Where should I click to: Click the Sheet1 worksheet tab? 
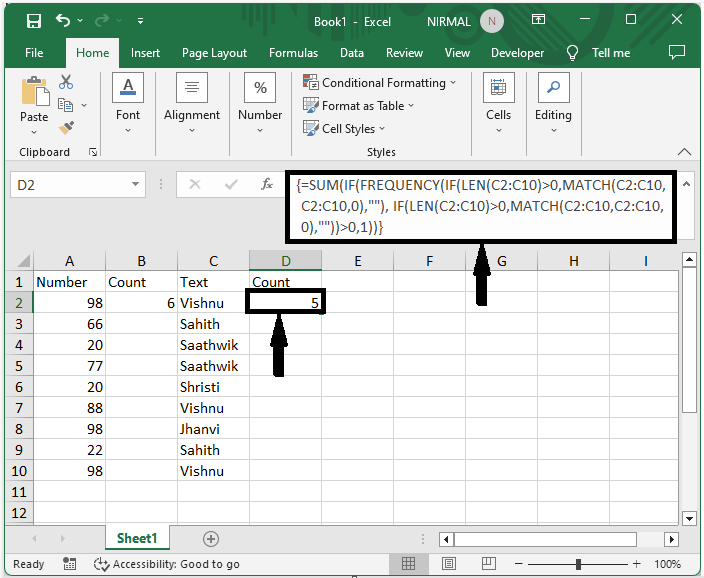(x=137, y=538)
